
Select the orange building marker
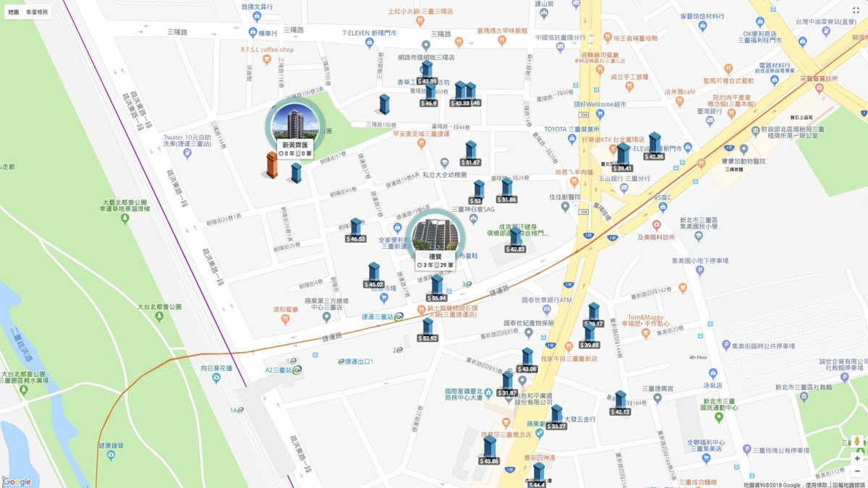click(272, 166)
